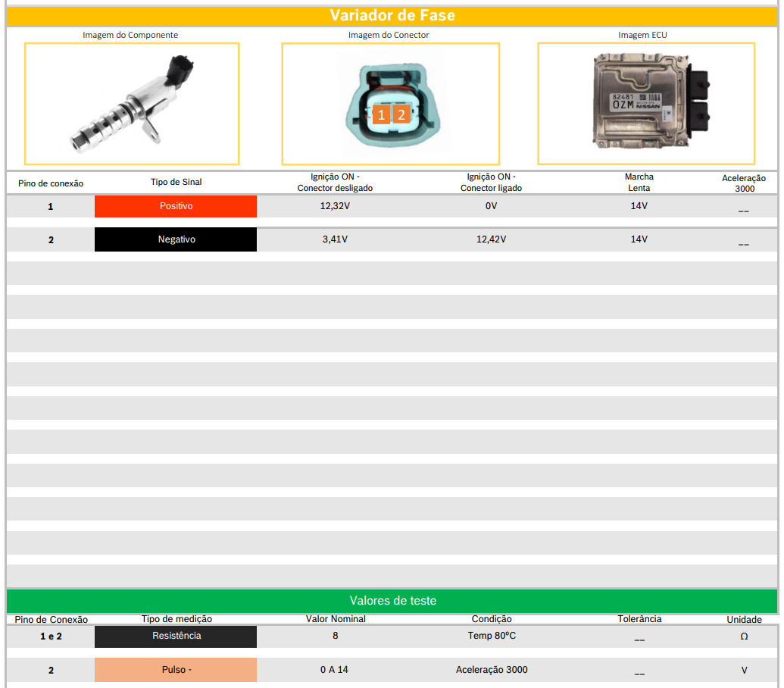Click 'Ignição ON - Conector desligado' header
784x688 pixels.
[335, 183]
